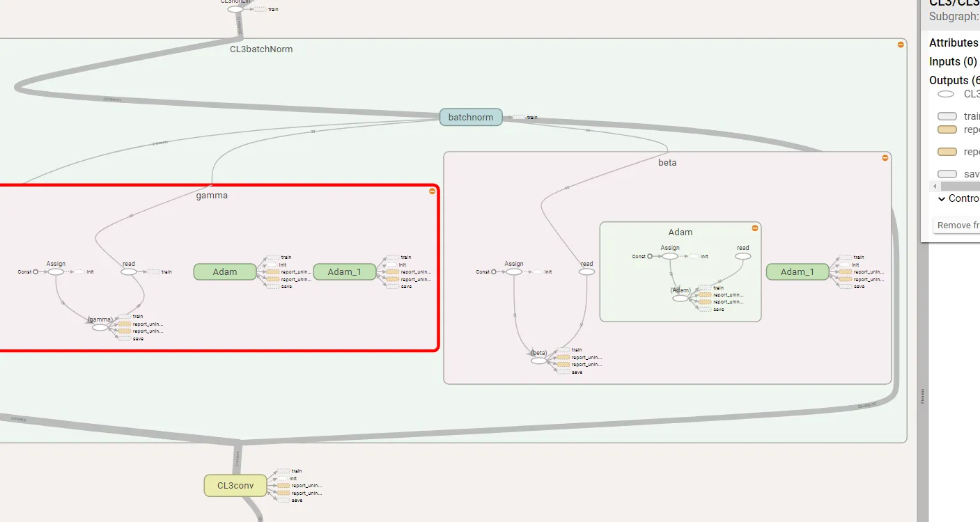The width and height of the screenshot is (980, 522).
Task: Select the save annotation of CL3conv
Action: [x=283, y=500]
